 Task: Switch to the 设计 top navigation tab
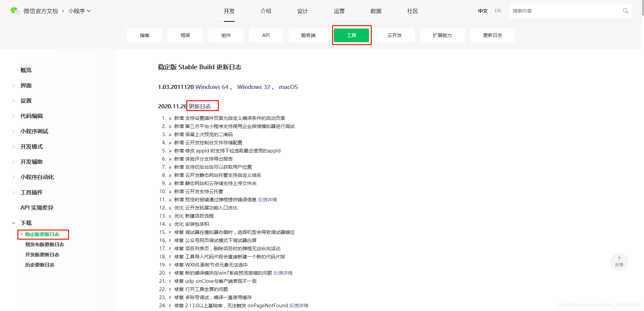click(x=302, y=11)
